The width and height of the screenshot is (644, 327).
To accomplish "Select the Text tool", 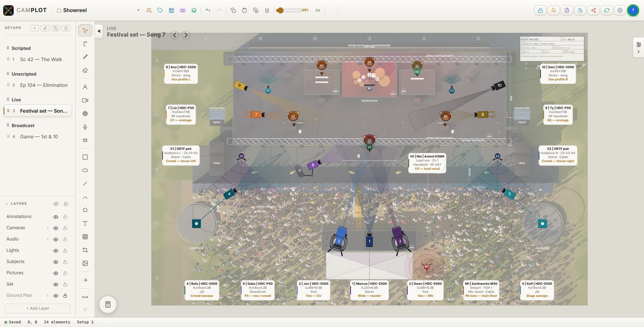I will click(x=85, y=224).
